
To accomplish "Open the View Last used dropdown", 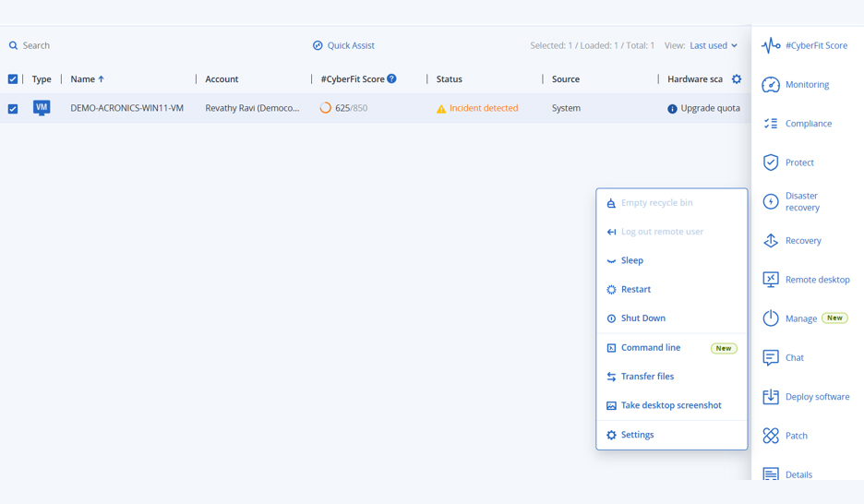I will click(x=713, y=45).
